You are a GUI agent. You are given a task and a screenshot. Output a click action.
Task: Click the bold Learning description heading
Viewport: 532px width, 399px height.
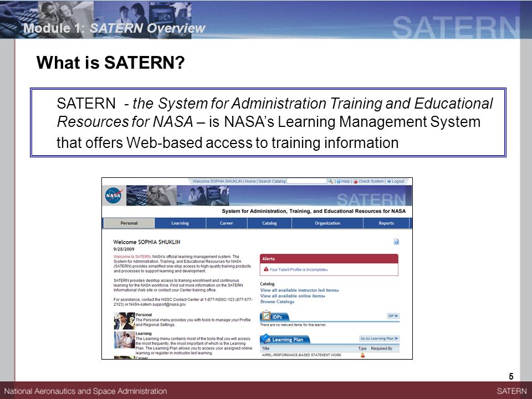(144, 334)
